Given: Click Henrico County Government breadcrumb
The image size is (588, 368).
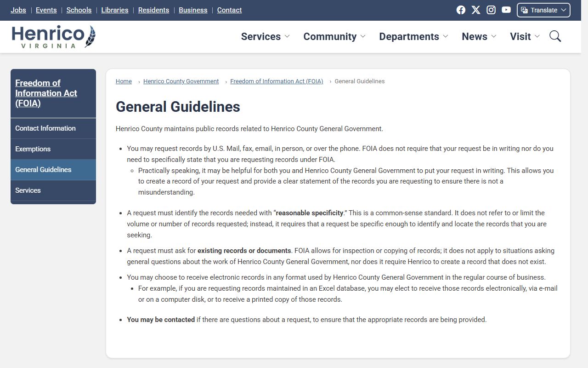Looking at the screenshot, I should (x=181, y=81).
